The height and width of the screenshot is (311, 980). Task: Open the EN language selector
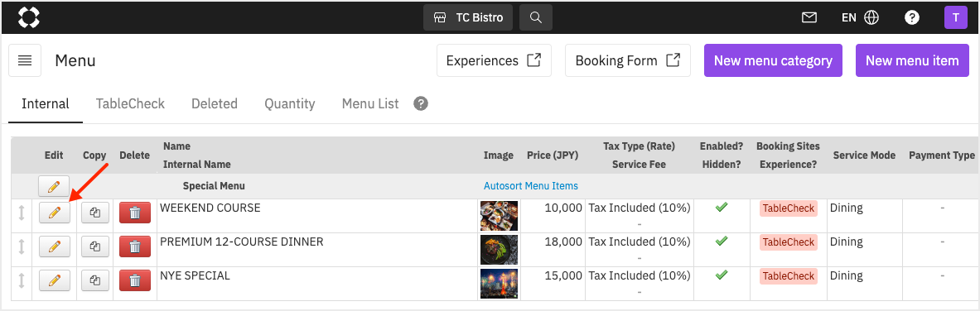point(860,17)
